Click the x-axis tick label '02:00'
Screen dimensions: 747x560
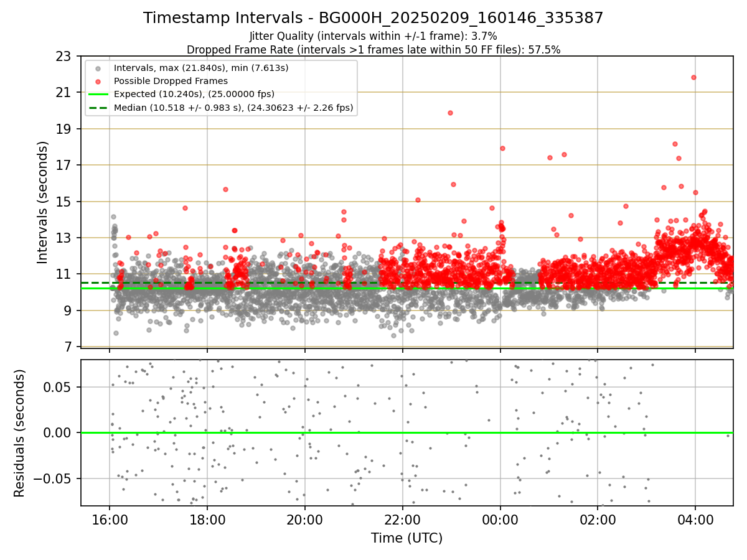[x=598, y=519]
